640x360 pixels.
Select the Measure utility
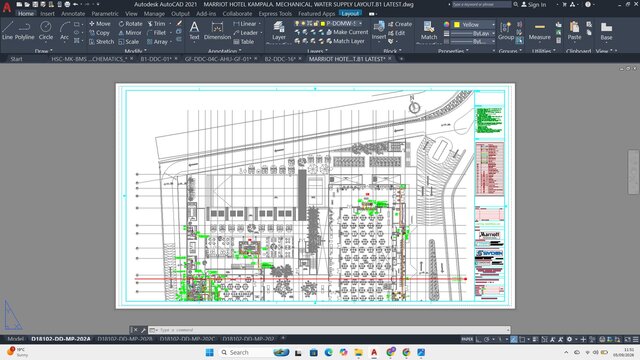coord(540,31)
